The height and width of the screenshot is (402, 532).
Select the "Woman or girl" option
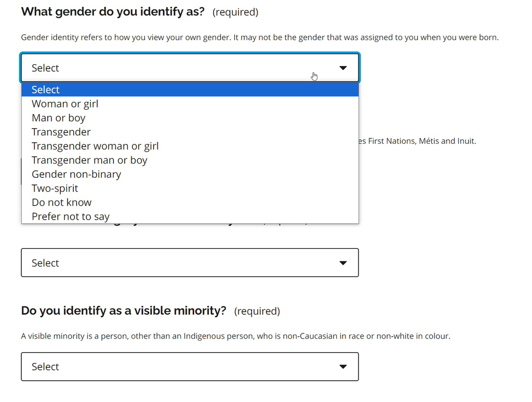(65, 104)
